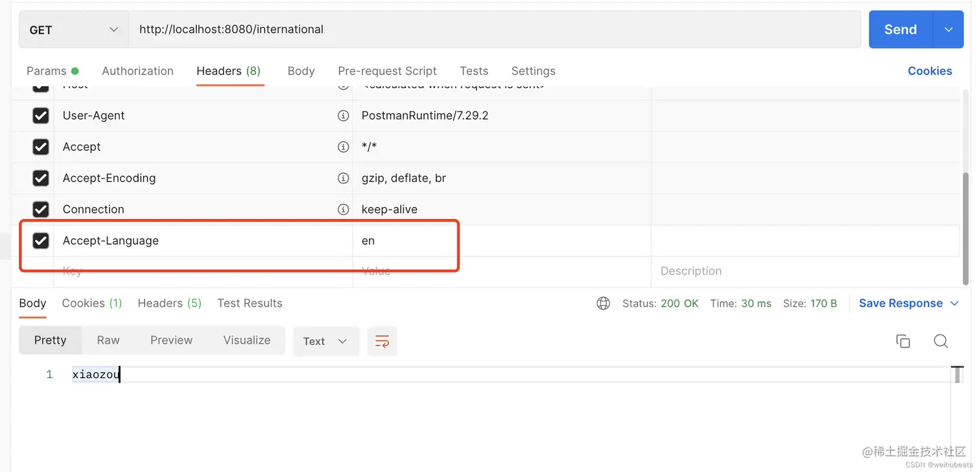Click the Send button
Image resolution: width=980 pixels, height=472 pixels.
click(x=901, y=30)
